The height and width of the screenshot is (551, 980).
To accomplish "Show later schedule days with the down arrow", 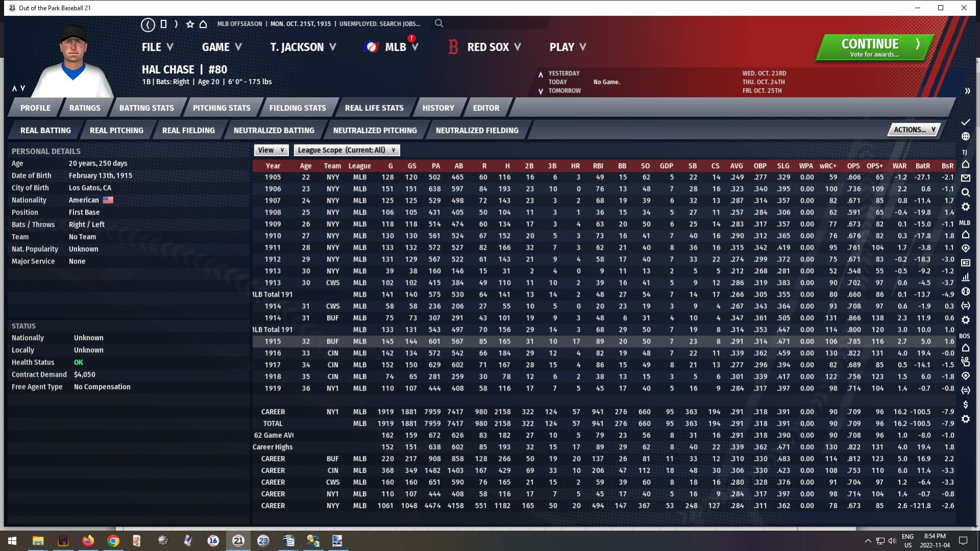I will point(540,91).
